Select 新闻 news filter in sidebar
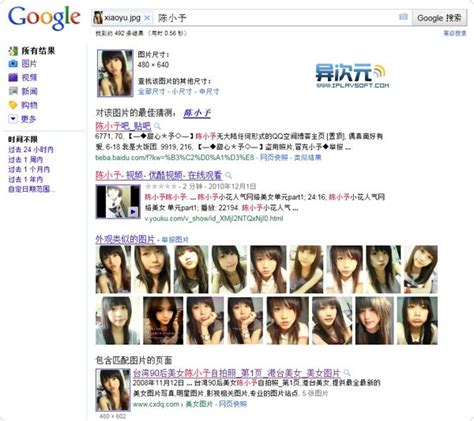Image resolution: width=474 pixels, height=421 pixels. click(29, 91)
